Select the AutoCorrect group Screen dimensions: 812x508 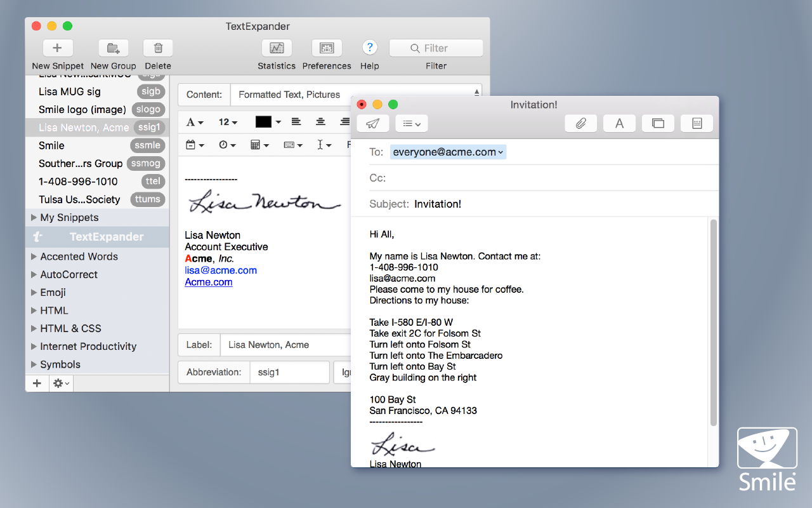coord(70,274)
